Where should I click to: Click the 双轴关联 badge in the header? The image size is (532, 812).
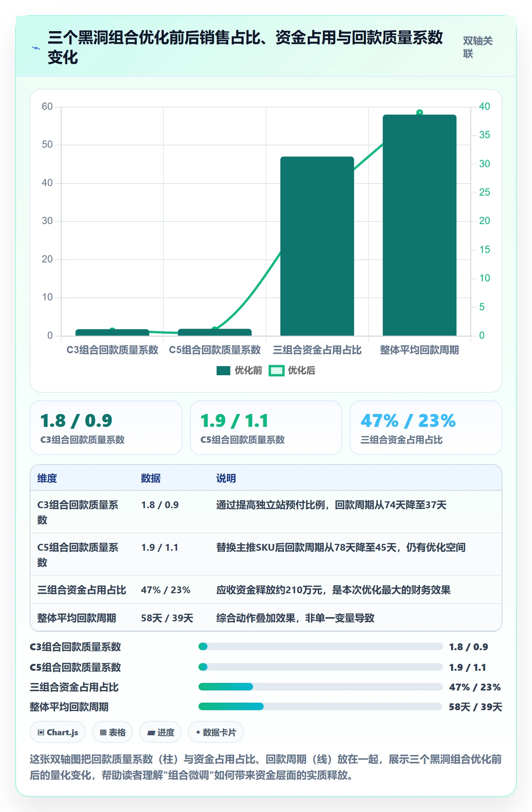478,47
